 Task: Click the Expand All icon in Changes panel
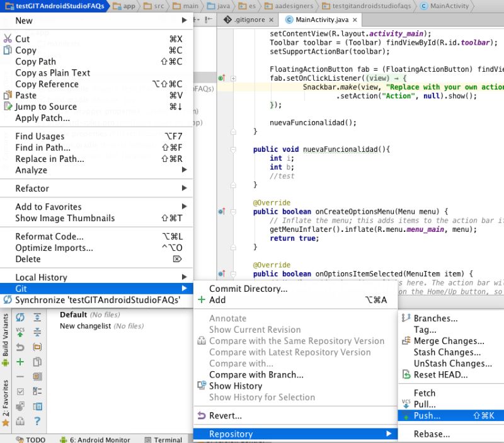click(x=37, y=318)
